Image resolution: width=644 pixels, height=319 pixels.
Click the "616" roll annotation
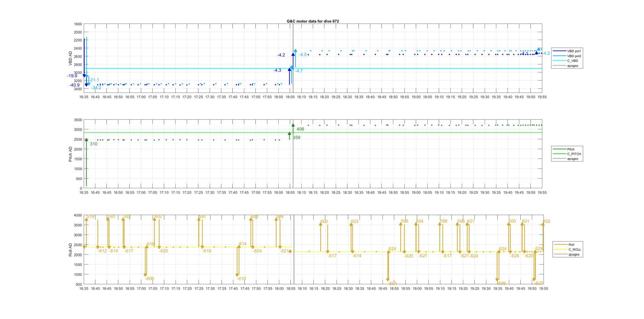pyautogui.click(x=151, y=244)
